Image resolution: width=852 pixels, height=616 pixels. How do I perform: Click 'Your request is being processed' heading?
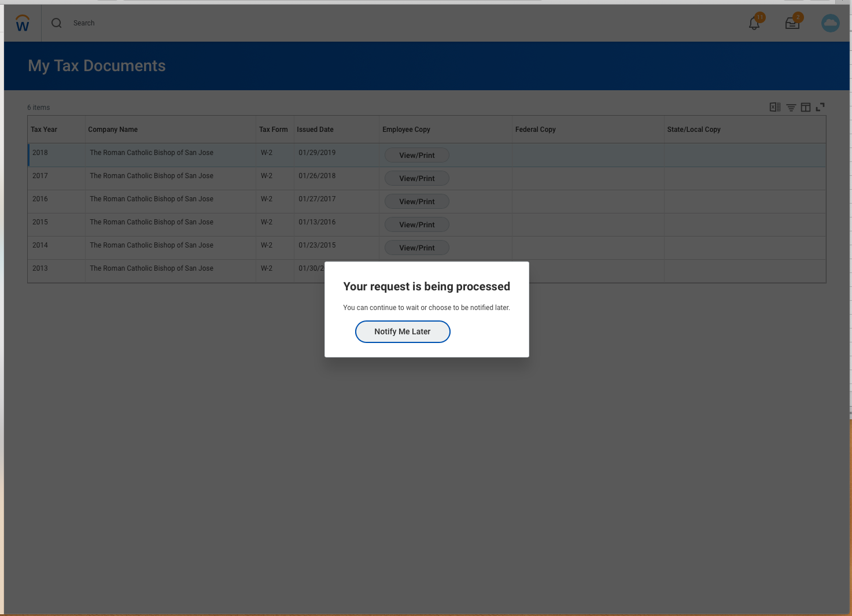427,286
